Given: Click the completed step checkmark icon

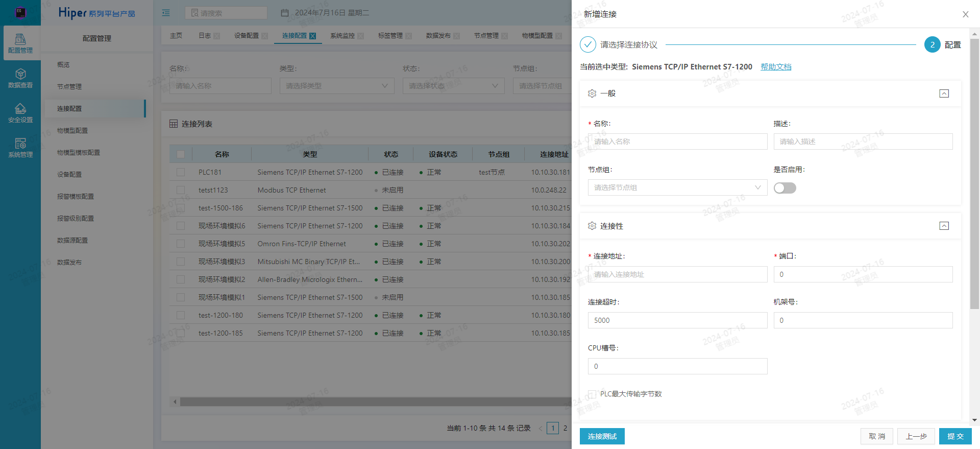Looking at the screenshot, I should click(x=588, y=44).
